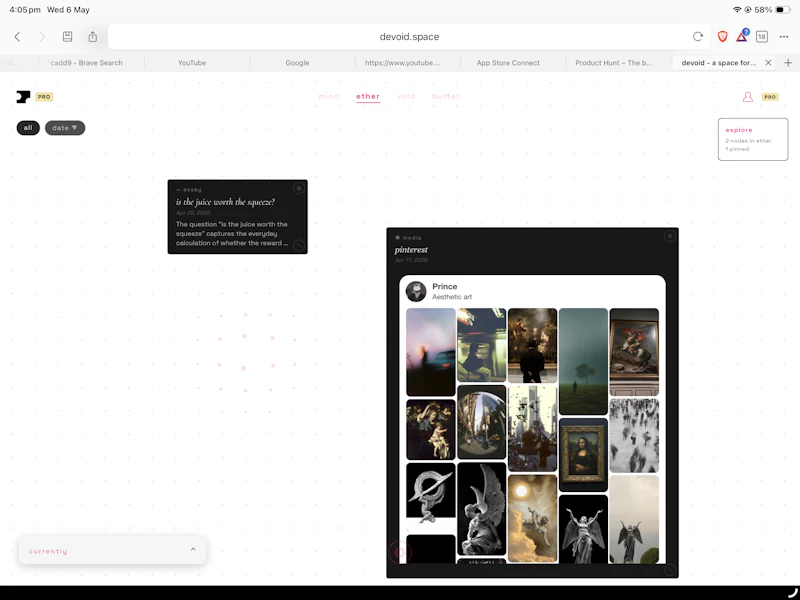Click the media tag on pinterest card
This screenshot has height=600, width=800.
[409, 238]
